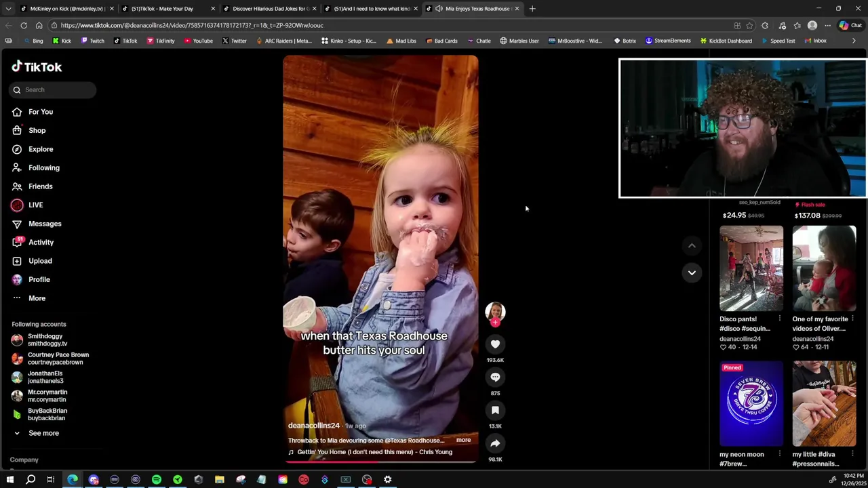Seek using the video progress bar
This screenshot has height=488, width=868.
point(380,462)
